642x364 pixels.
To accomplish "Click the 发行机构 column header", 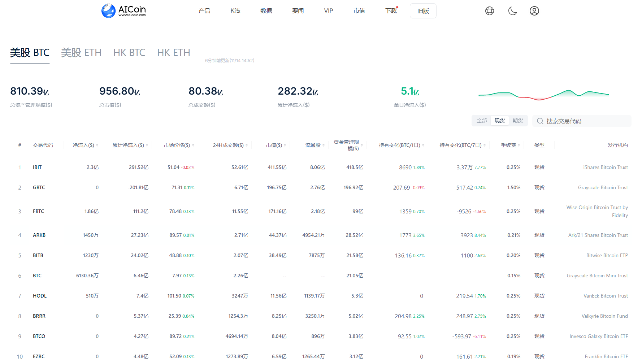I will coord(617,145).
